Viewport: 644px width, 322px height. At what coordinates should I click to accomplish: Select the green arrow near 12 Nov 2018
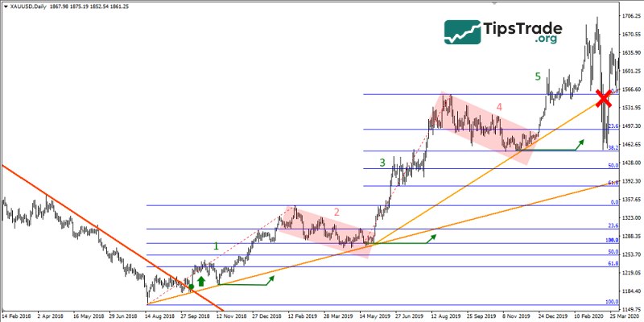coord(246,283)
